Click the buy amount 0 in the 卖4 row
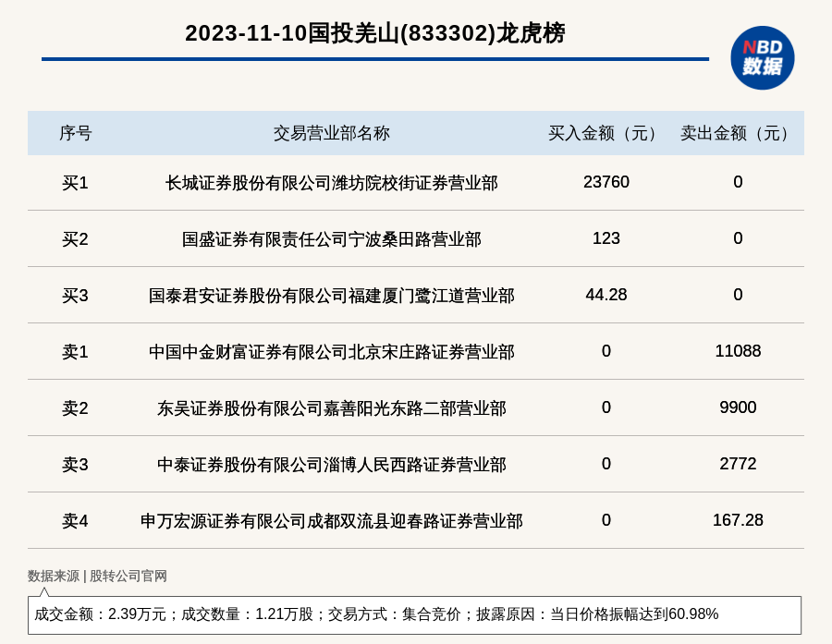Viewport: 832px width, 644px height. (x=606, y=519)
